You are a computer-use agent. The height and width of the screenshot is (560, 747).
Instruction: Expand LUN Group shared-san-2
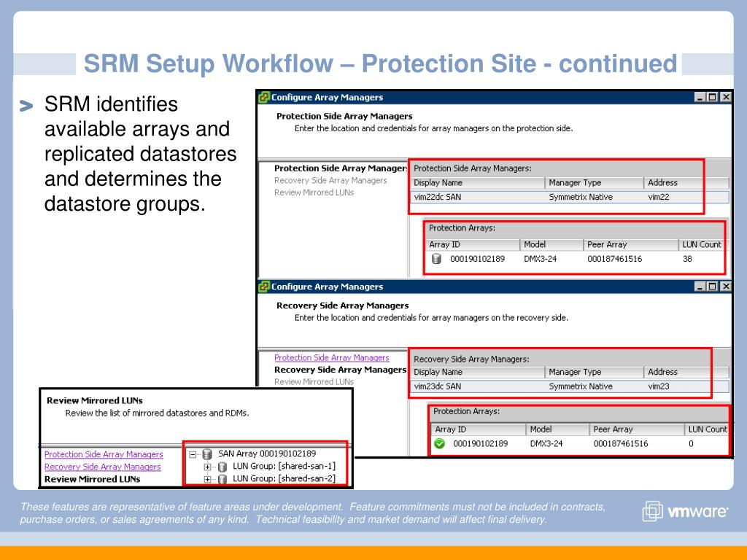pos(207,480)
